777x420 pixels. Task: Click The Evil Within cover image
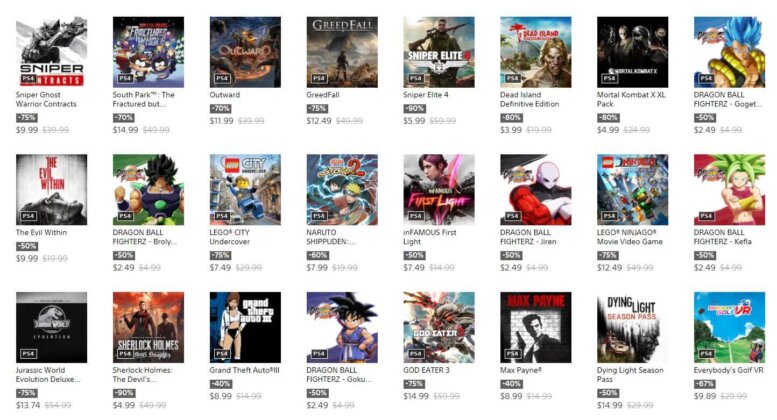click(52, 190)
